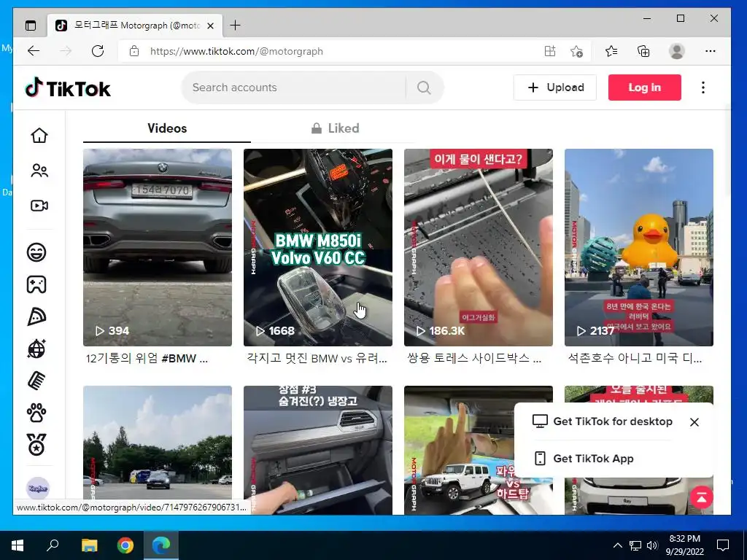Select the Beauty comb category icon
This screenshot has height=560, width=747.
click(36, 381)
